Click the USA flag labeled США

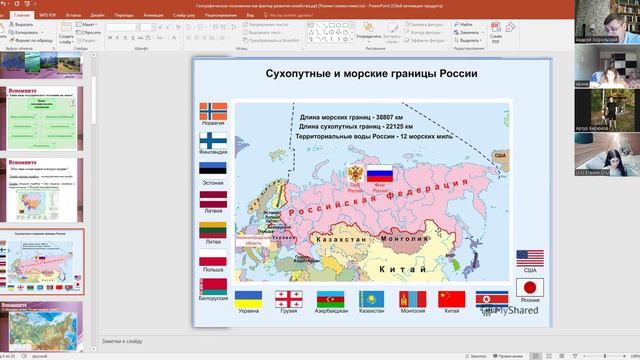coord(530,258)
